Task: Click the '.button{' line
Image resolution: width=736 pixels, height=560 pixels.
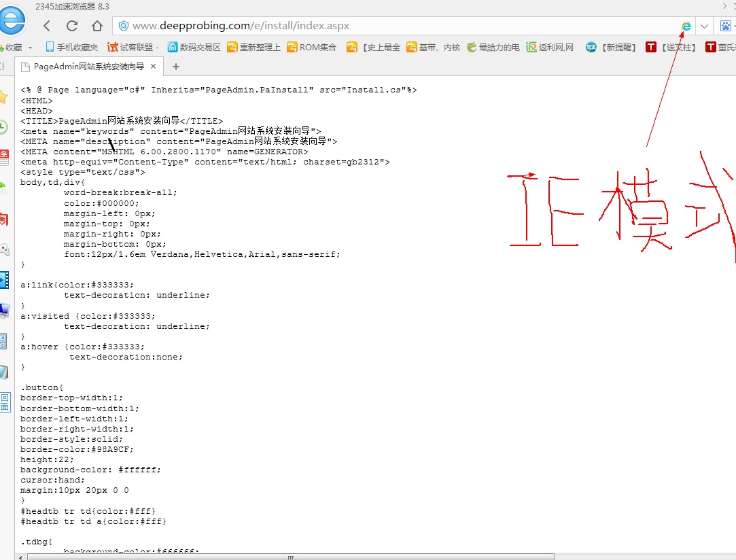Action: (x=41, y=387)
